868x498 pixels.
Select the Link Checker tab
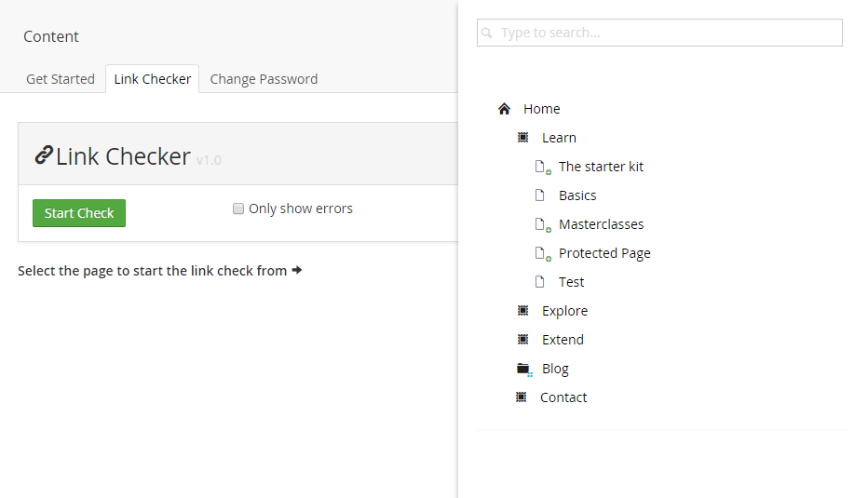pyautogui.click(x=152, y=79)
